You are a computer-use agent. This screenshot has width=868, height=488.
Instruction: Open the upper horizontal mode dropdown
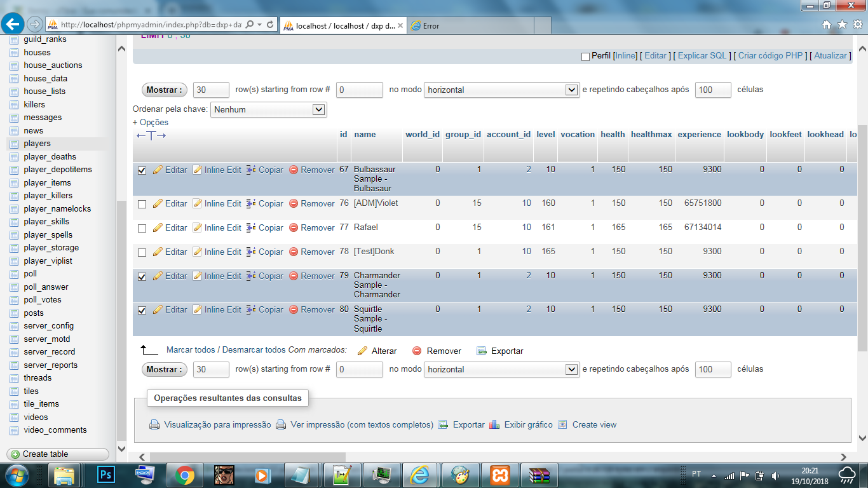point(501,90)
